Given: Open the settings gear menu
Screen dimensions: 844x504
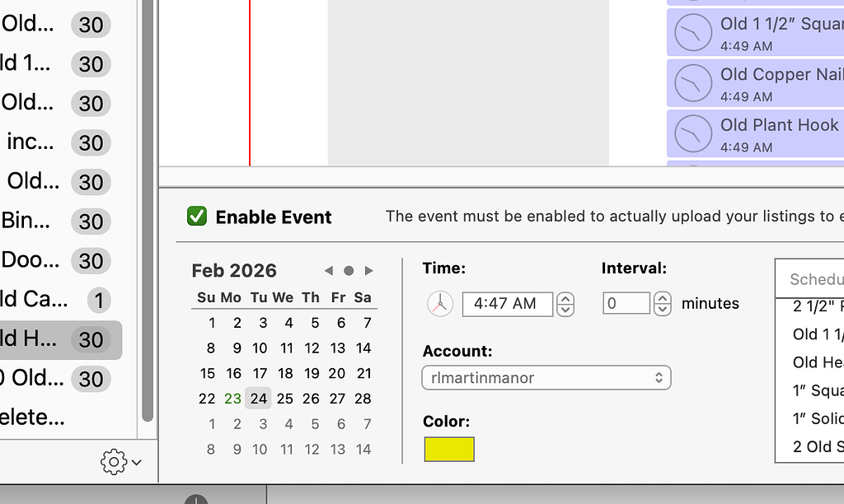Looking at the screenshot, I should point(115,462).
